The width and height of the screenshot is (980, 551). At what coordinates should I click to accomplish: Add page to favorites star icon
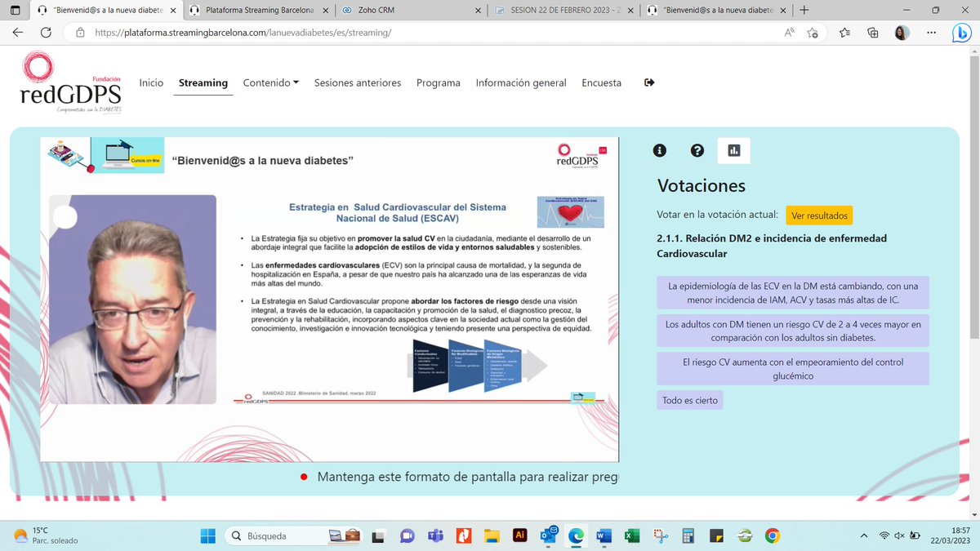tap(813, 33)
